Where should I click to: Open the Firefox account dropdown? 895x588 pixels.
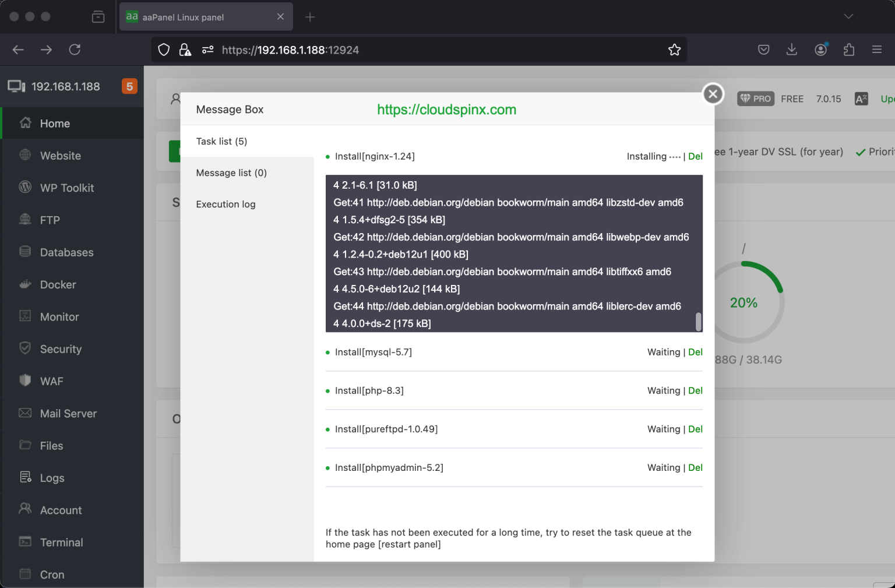[x=821, y=50]
